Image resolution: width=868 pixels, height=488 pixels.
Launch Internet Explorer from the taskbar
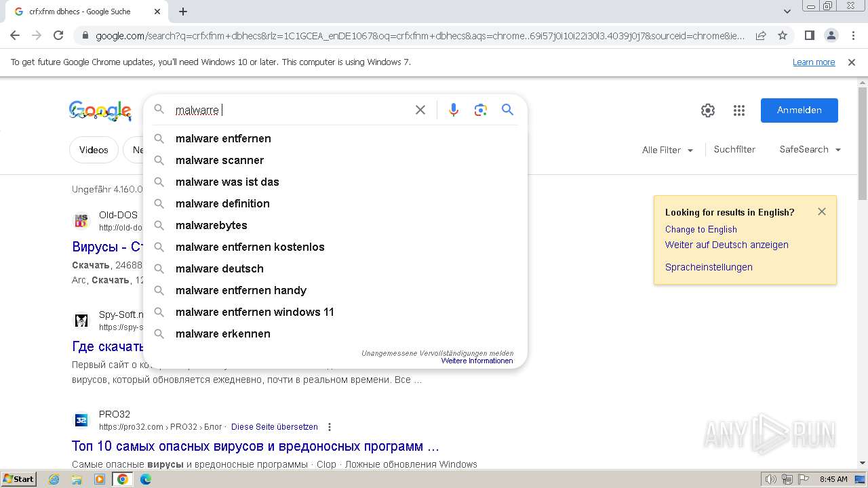tap(54, 479)
